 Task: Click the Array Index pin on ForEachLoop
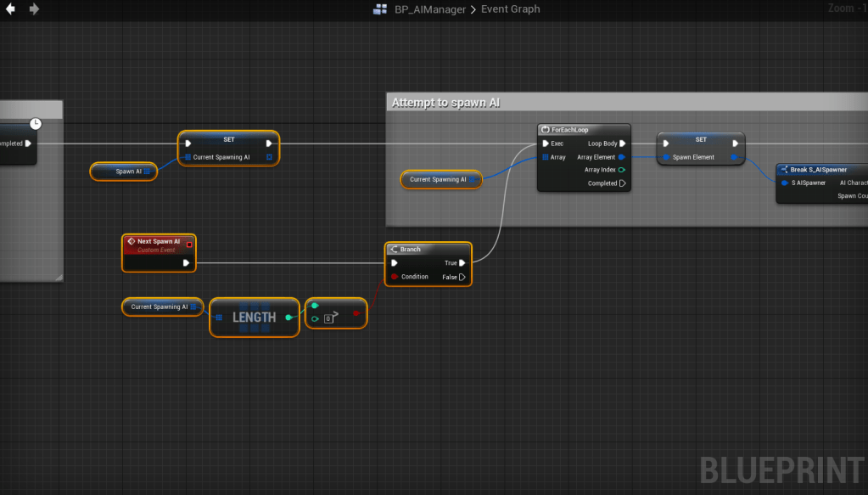tap(623, 170)
